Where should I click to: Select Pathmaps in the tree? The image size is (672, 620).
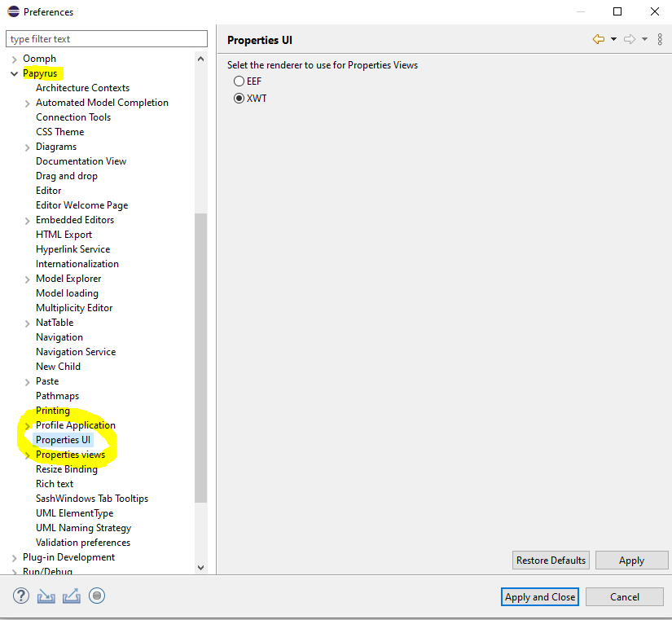(58, 396)
